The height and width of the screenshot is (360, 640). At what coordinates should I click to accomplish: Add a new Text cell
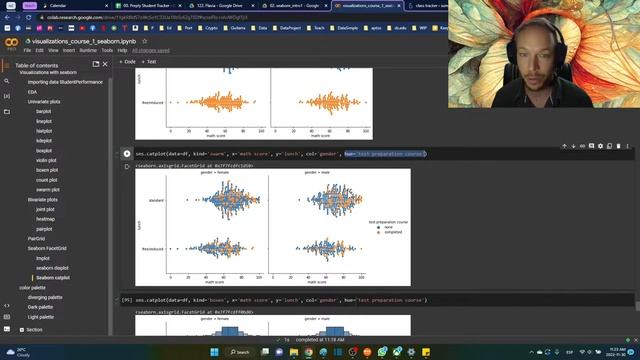tap(149, 62)
